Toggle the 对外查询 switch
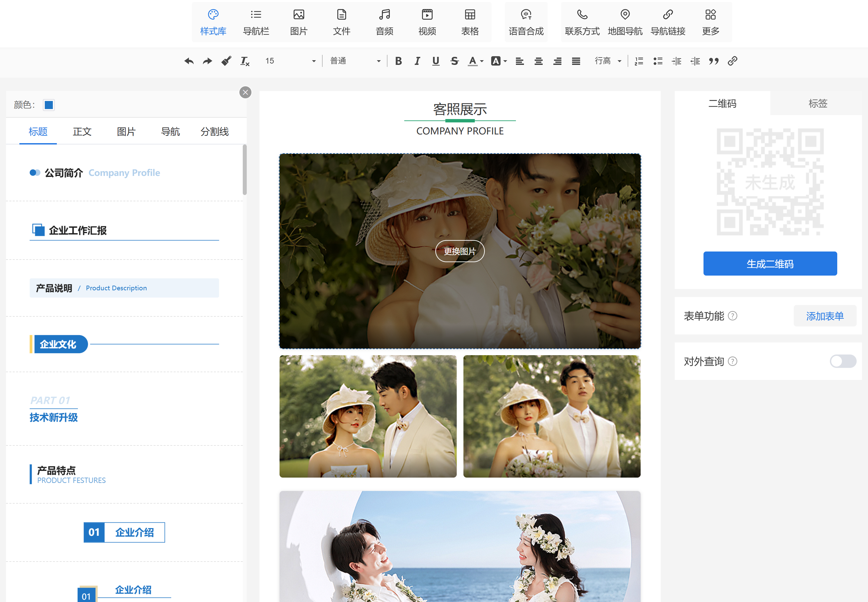Image resolution: width=868 pixels, height=602 pixels. 843,361
